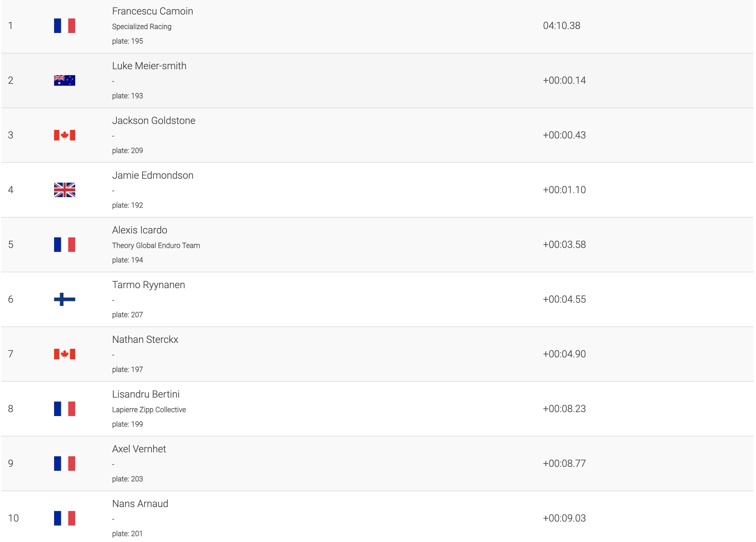Click the French flag beside Nans Arnaud

pyautogui.click(x=64, y=518)
